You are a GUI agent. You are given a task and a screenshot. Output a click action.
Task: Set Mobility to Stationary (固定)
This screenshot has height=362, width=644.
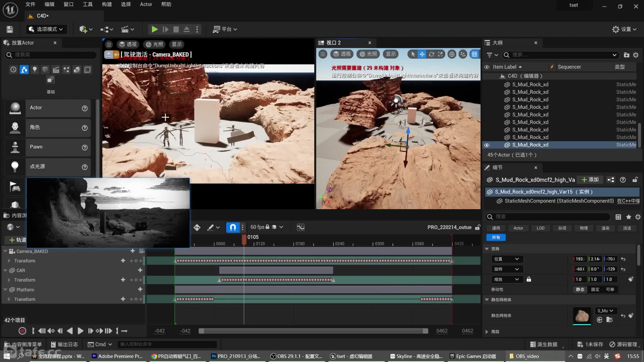point(595,290)
